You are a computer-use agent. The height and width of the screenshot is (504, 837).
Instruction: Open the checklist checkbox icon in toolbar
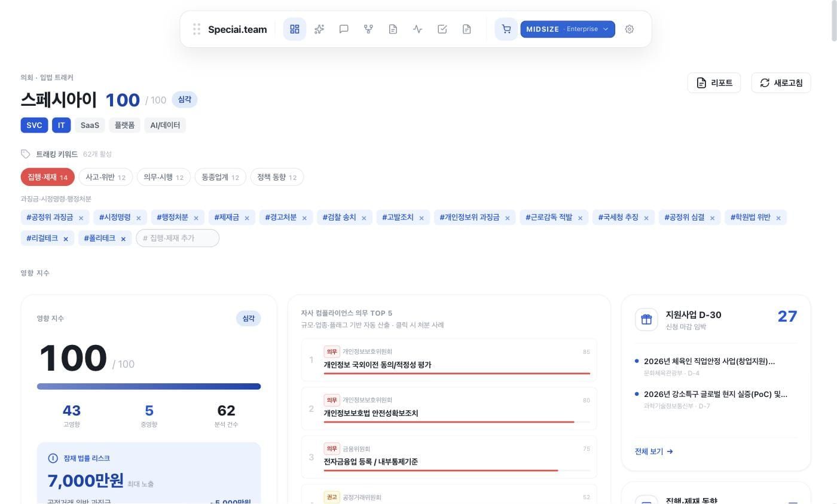click(442, 29)
